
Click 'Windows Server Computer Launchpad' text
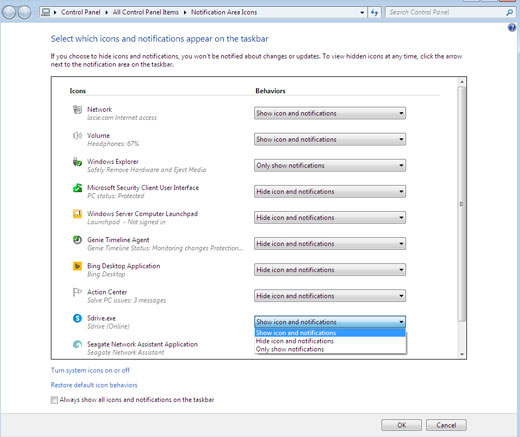coord(142,214)
